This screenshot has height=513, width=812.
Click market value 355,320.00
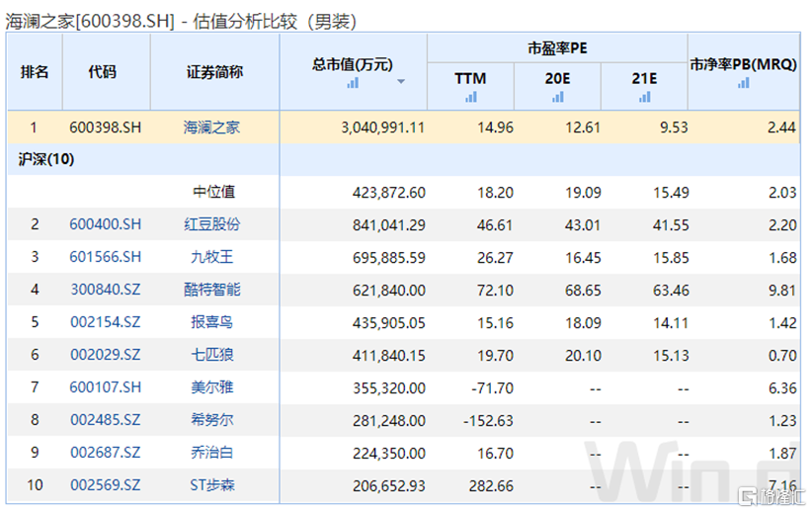[389, 388]
